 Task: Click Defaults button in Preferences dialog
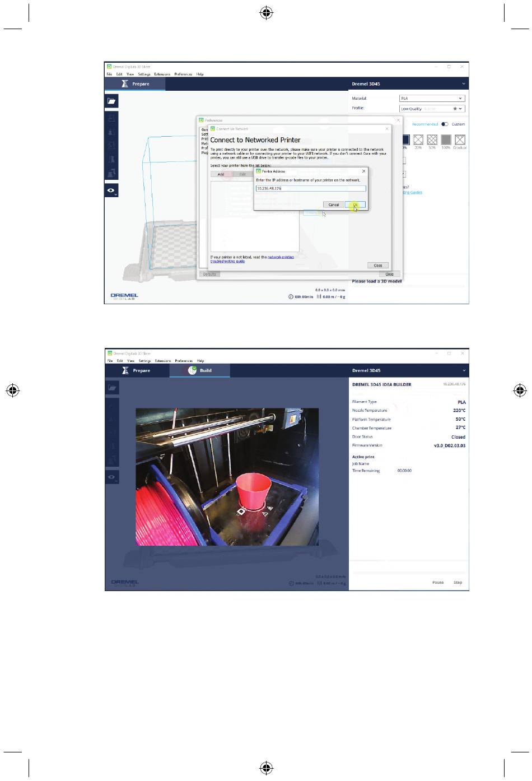click(209, 274)
